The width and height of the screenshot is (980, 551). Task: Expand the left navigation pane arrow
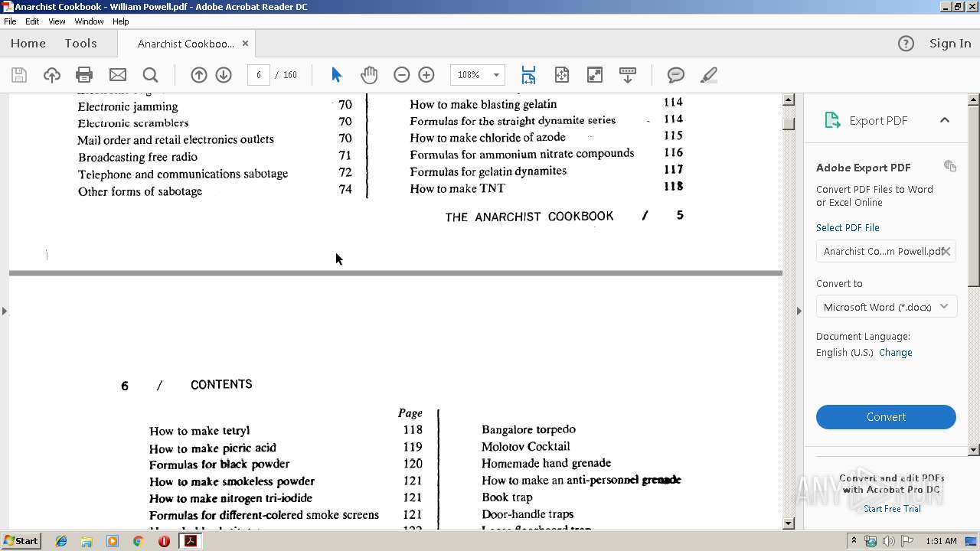coord(5,311)
